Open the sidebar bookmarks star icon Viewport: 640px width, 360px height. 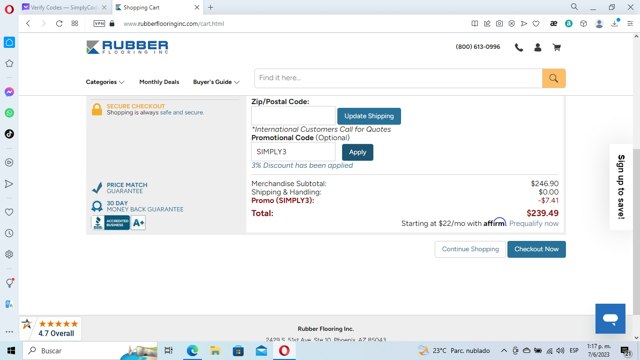pos(9,63)
